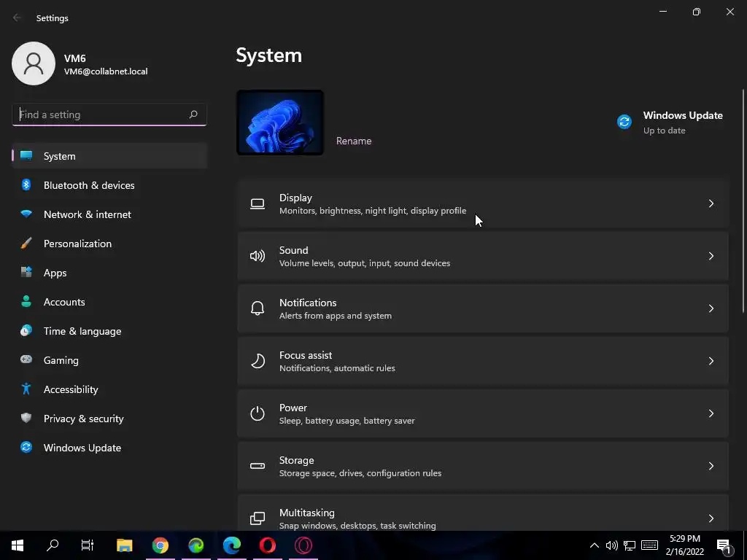Switch to Time & language settings
Screen dimensions: 747x560
pyautogui.click(x=109, y=331)
